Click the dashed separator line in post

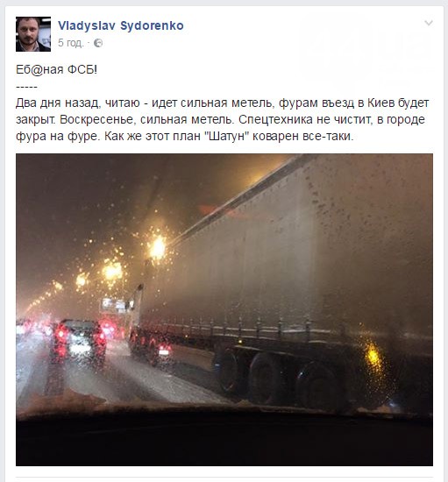[26, 88]
